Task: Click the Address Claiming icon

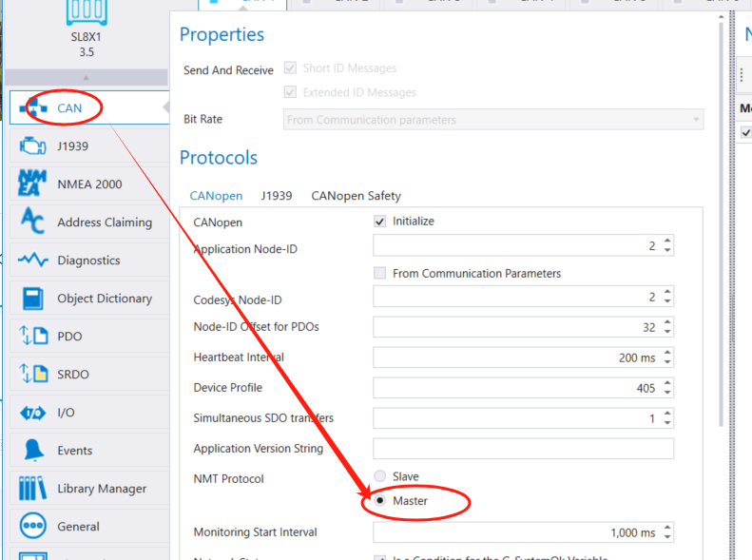Action: (33, 222)
